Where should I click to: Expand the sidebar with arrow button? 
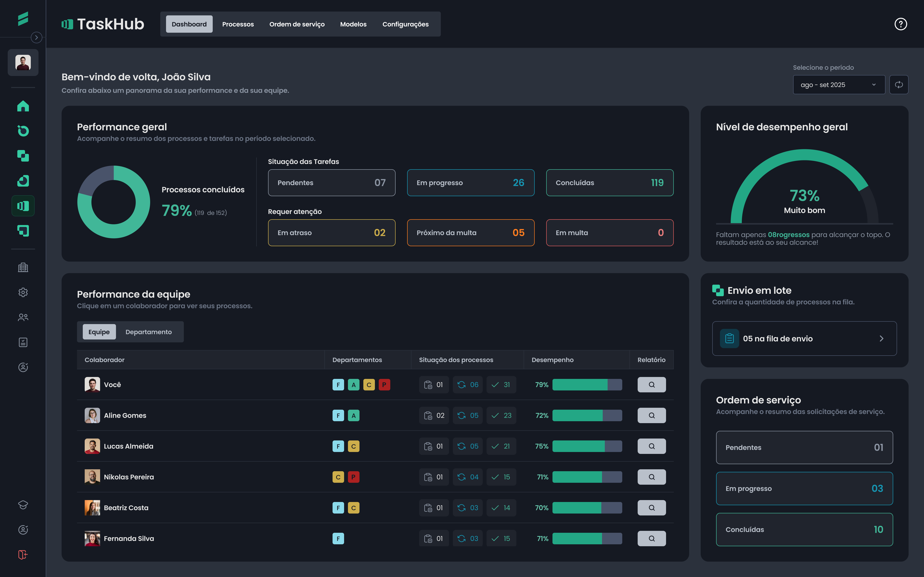(36, 38)
